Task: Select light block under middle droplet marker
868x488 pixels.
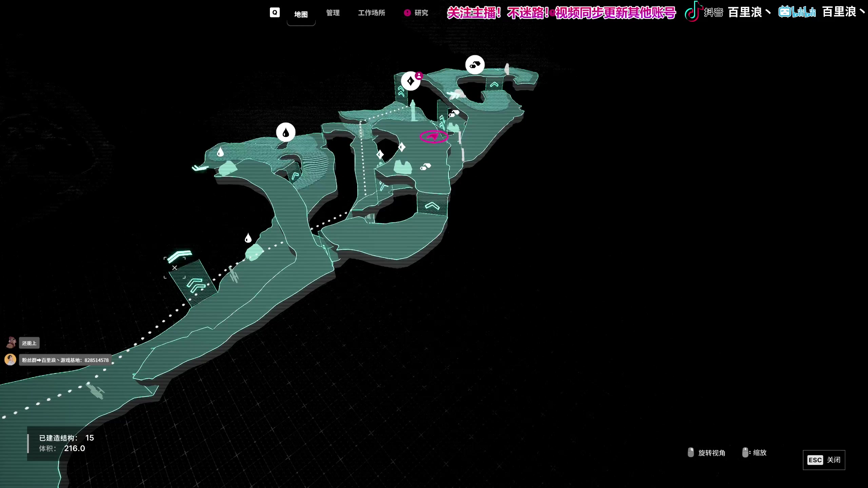Action: click(x=254, y=253)
